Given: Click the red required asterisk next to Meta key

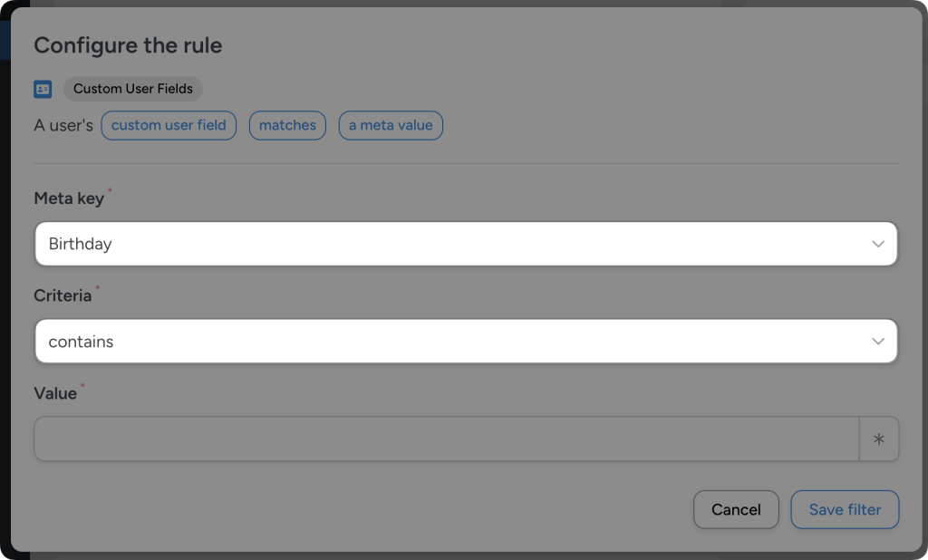Looking at the screenshot, I should tap(109, 191).
